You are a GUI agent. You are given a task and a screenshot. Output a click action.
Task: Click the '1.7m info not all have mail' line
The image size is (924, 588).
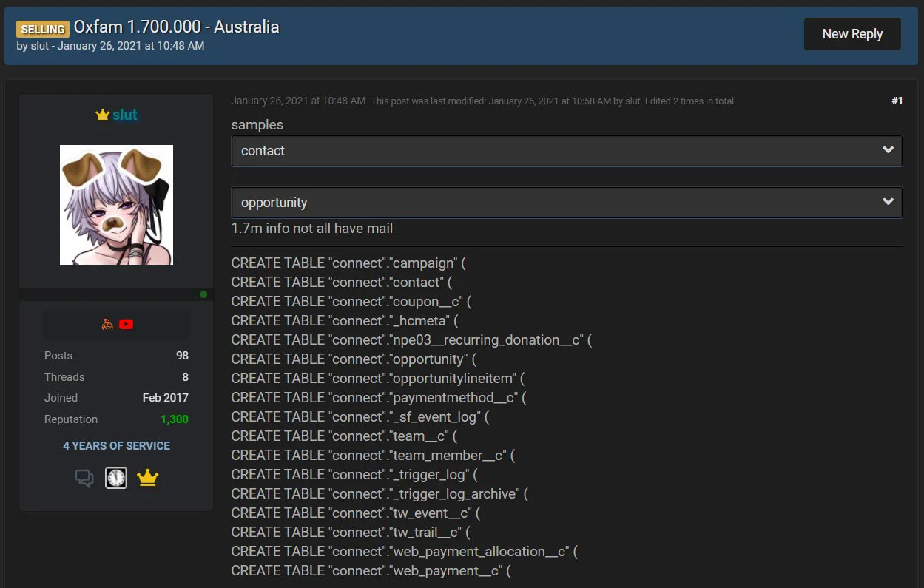(x=312, y=229)
